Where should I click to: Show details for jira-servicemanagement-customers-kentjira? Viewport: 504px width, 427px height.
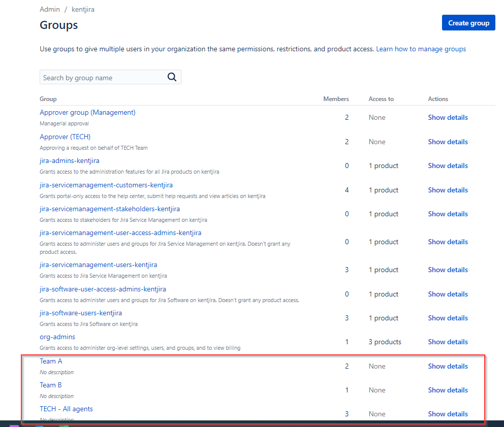coord(448,189)
